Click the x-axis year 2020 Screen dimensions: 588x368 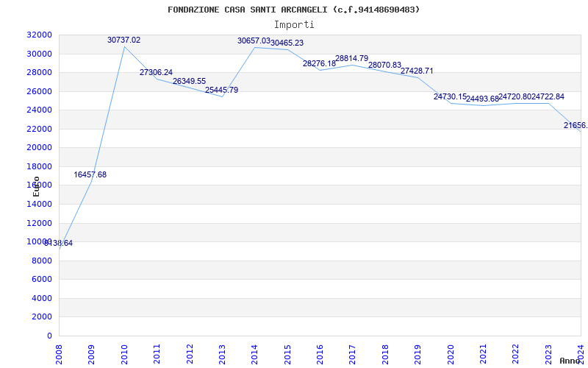[451, 354]
